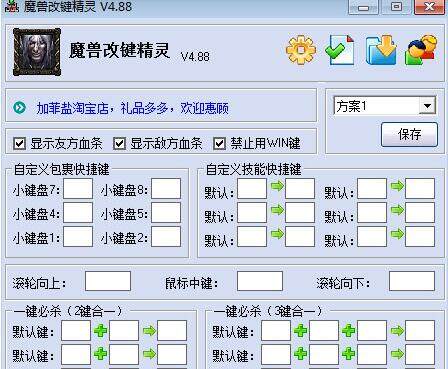Minimize the 魔兽改键精灵 window
The height and width of the screenshot is (369, 448).
point(363,7)
